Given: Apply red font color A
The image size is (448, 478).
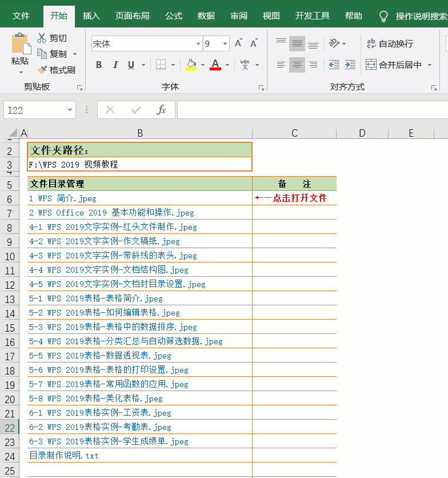Looking at the screenshot, I should point(215,65).
